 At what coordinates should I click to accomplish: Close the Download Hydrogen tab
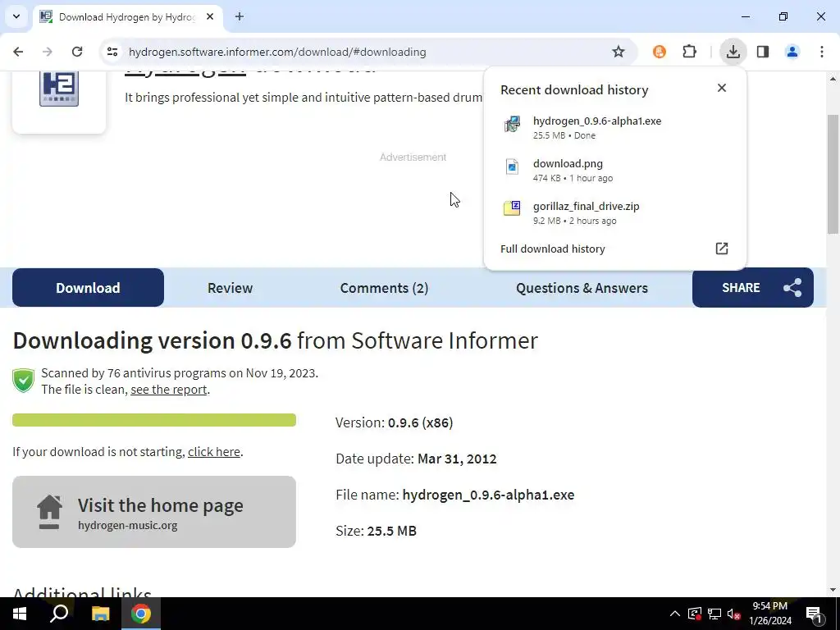210,16
